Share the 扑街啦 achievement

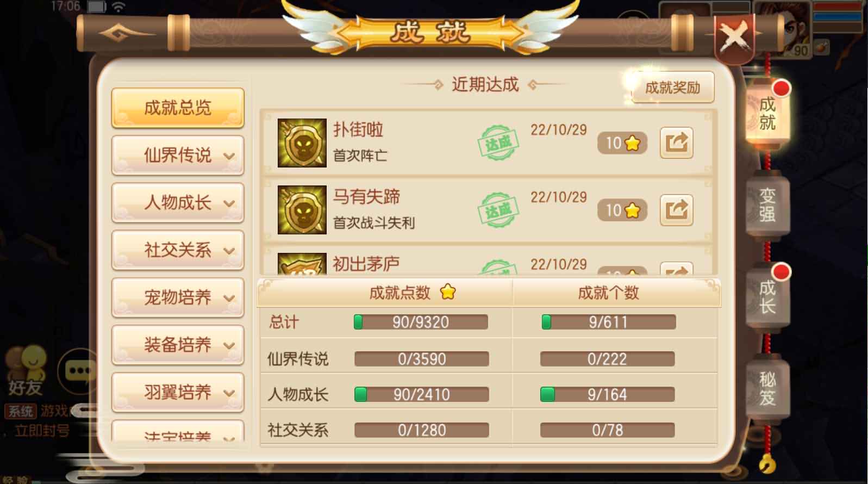point(676,143)
